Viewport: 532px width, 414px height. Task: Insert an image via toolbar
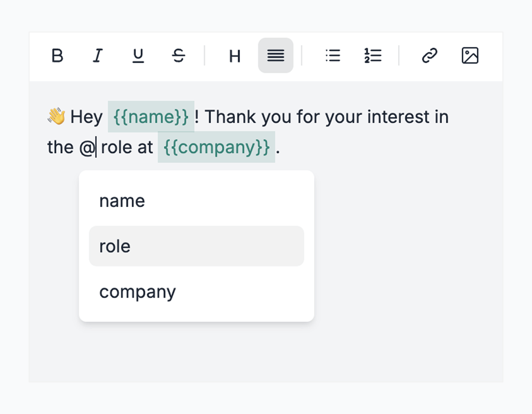[x=470, y=56]
